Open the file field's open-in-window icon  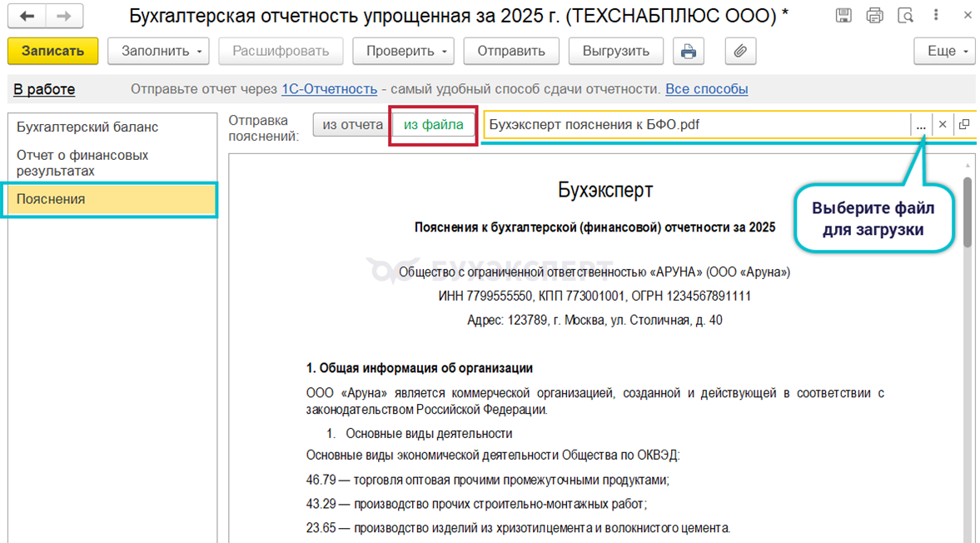coord(964,125)
